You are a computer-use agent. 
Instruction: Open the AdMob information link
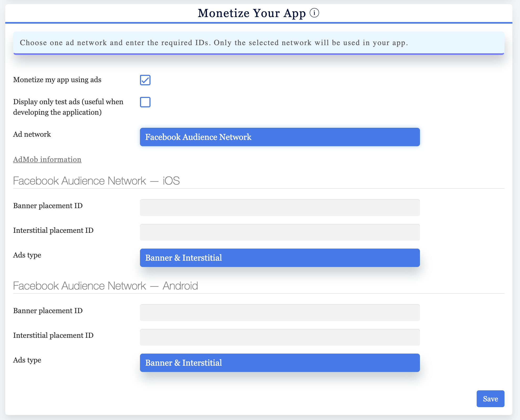click(x=47, y=159)
